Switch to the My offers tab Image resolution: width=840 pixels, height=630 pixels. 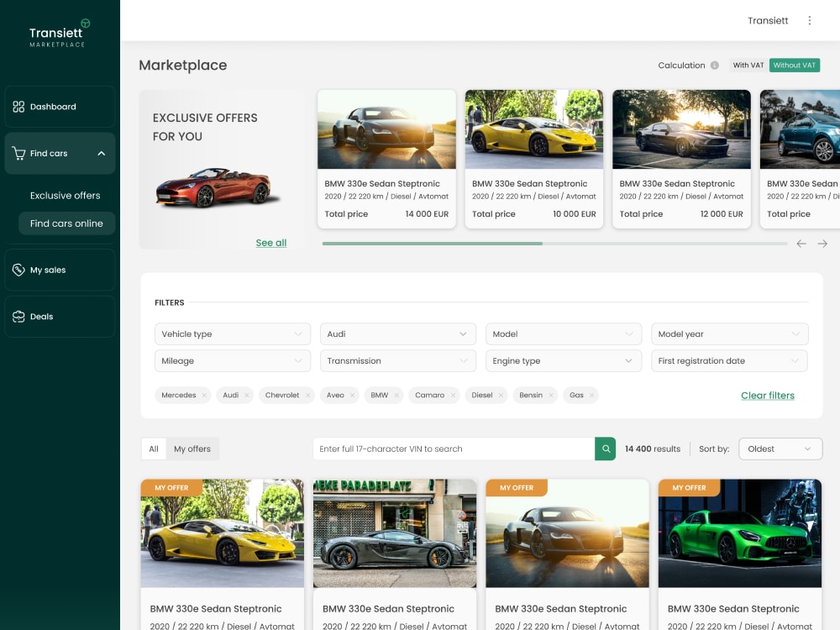pyautogui.click(x=192, y=449)
